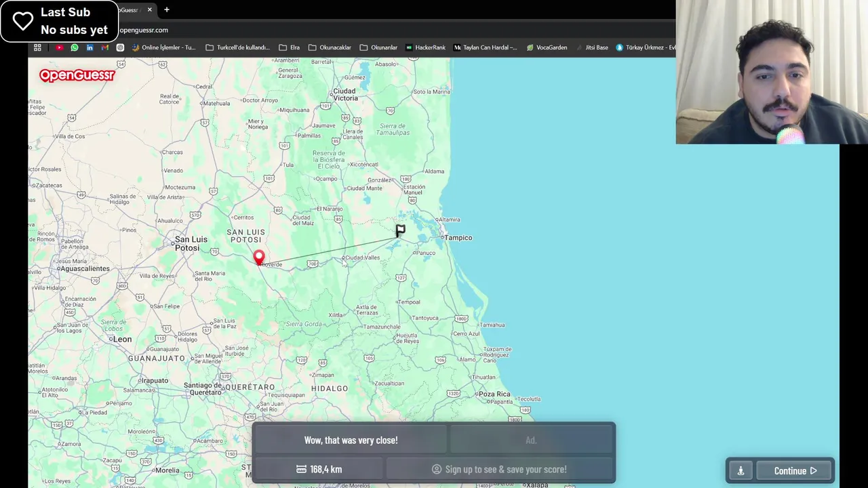The image size is (868, 488).
Task: Open the Okunacaklar bookmark folder
Action: pos(330,47)
